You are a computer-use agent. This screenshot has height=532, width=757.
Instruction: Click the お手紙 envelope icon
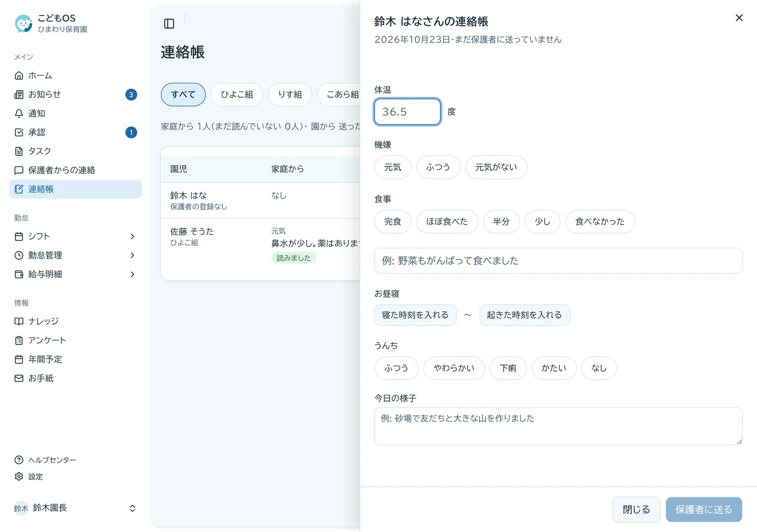coord(19,378)
